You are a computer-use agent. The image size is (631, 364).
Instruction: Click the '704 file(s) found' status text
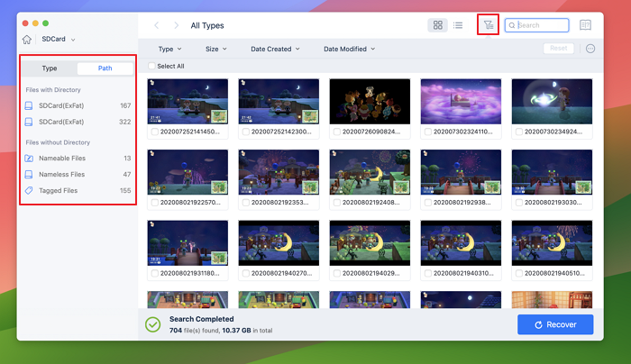coord(195,331)
